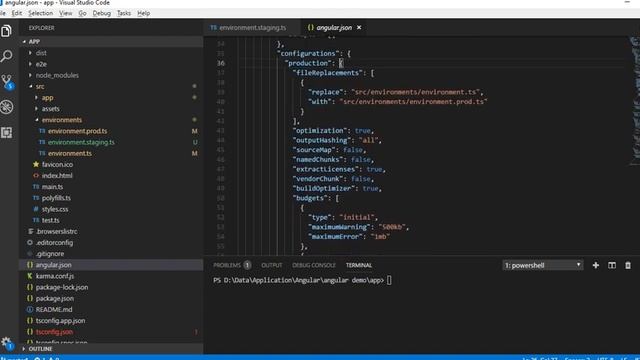The width and height of the screenshot is (640, 360).
Task: Select the TERMINAL panel tab
Action: pos(359,265)
